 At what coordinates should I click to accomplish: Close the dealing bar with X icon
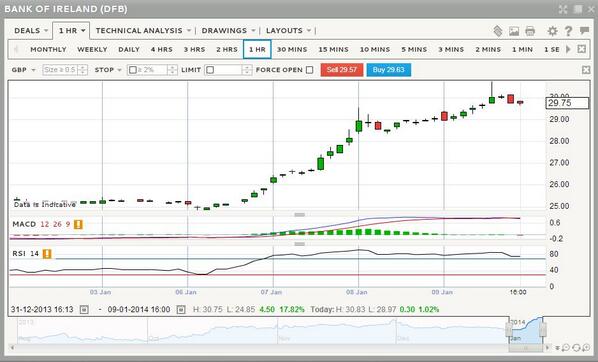[586, 69]
